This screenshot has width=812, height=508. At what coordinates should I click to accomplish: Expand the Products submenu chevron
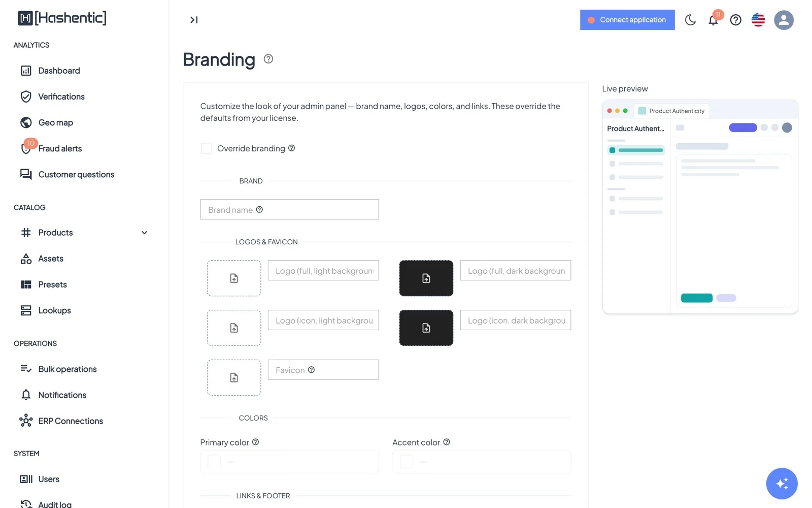[144, 233]
